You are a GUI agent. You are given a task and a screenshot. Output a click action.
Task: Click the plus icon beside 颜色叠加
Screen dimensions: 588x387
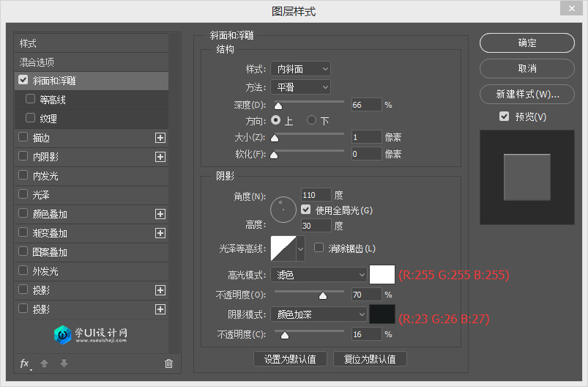[x=160, y=214]
